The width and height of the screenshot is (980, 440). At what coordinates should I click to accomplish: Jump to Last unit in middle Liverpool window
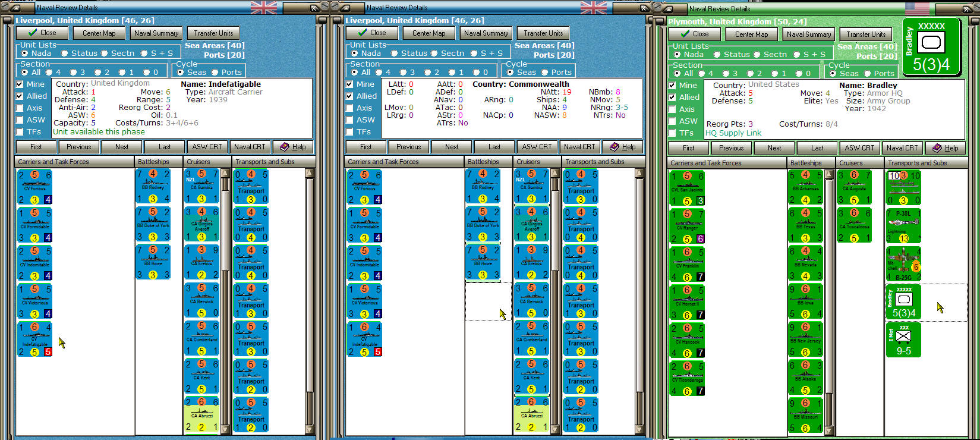pyautogui.click(x=494, y=147)
